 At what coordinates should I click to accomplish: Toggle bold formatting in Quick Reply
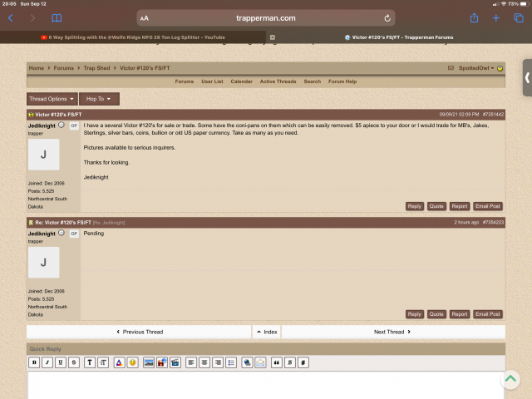34,362
